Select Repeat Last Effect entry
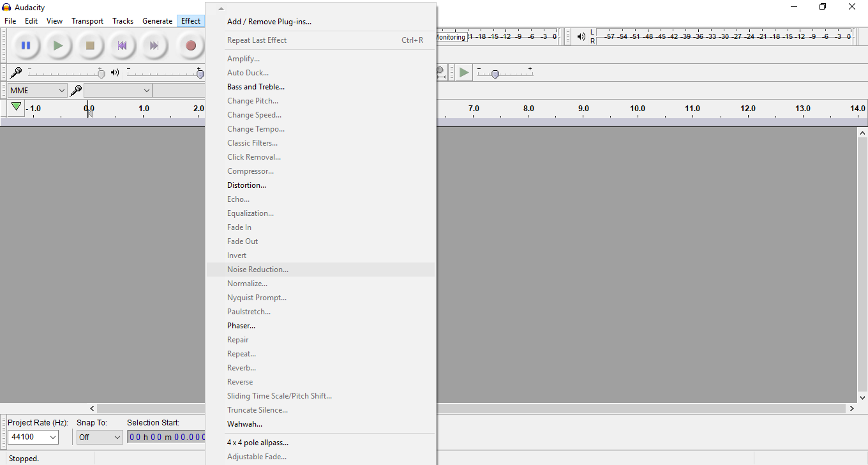This screenshot has width=868, height=465. (x=320, y=40)
